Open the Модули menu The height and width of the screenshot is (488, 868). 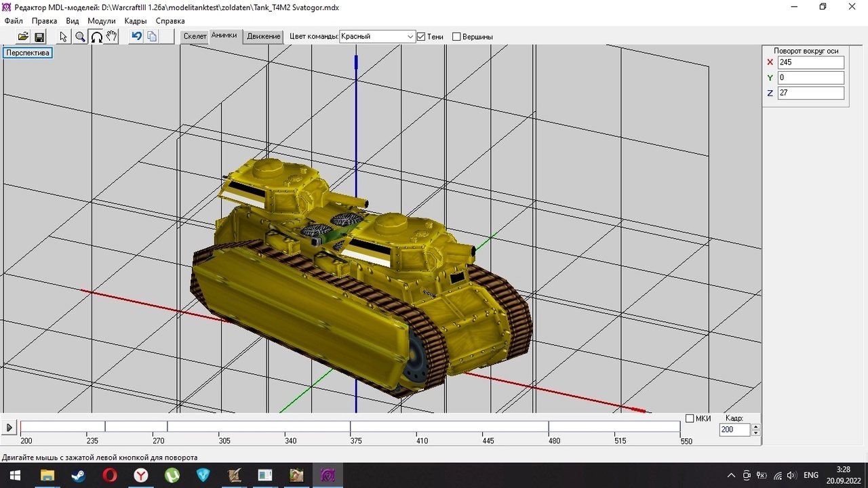click(x=101, y=21)
